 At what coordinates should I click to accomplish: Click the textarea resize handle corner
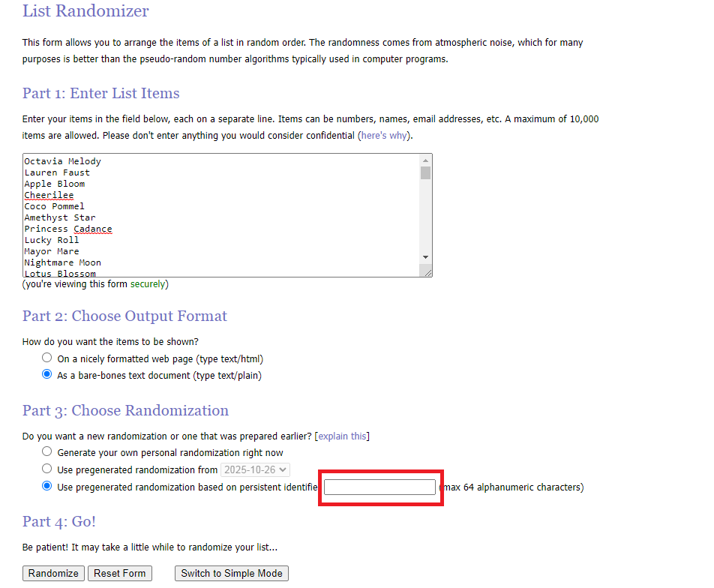click(x=427, y=272)
